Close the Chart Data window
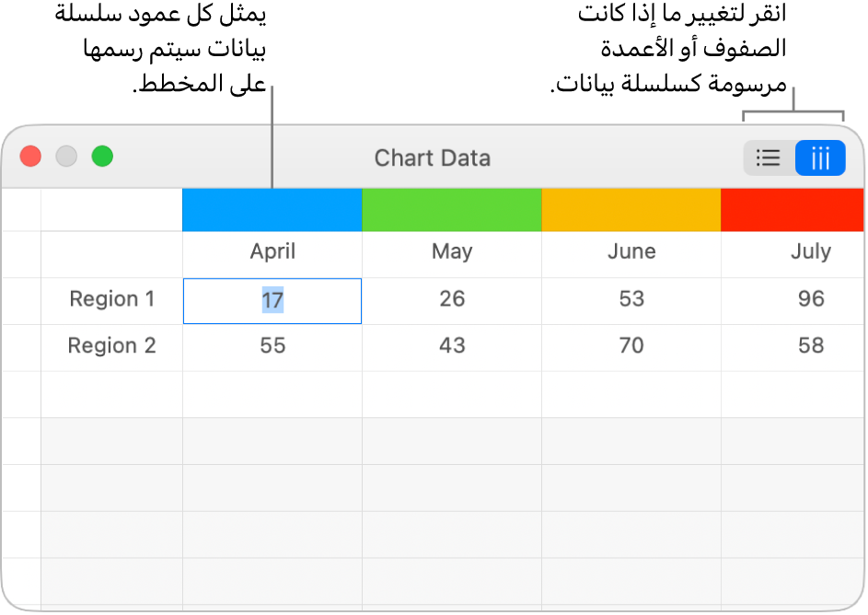This screenshot has height=615, width=868. pos(31,157)
